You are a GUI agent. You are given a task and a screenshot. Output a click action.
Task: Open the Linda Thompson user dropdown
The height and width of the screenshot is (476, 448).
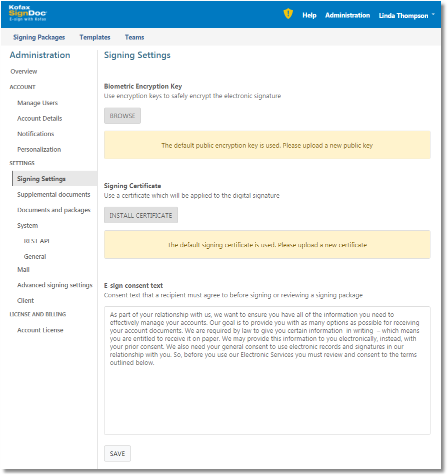pyautogui.click(x=406, y=16)
